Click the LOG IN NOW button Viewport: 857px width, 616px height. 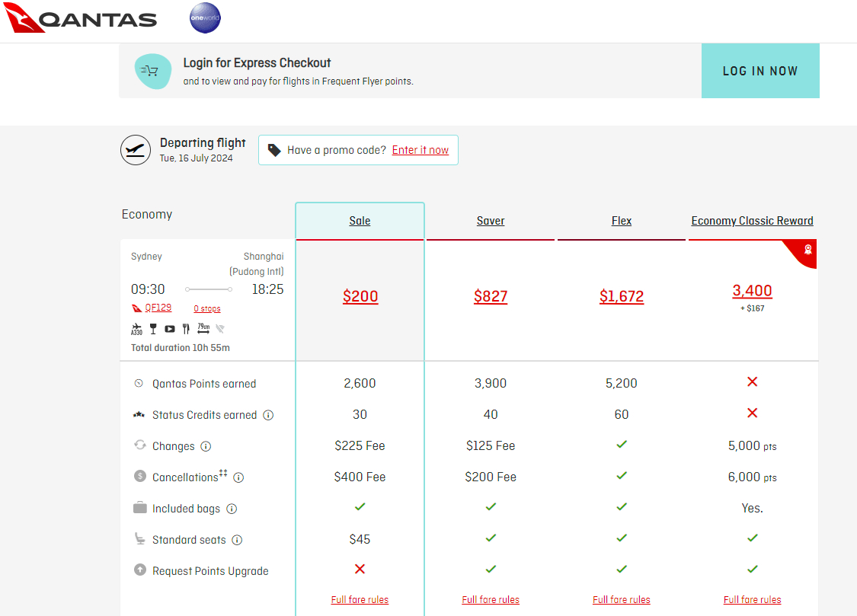point(760,71)
